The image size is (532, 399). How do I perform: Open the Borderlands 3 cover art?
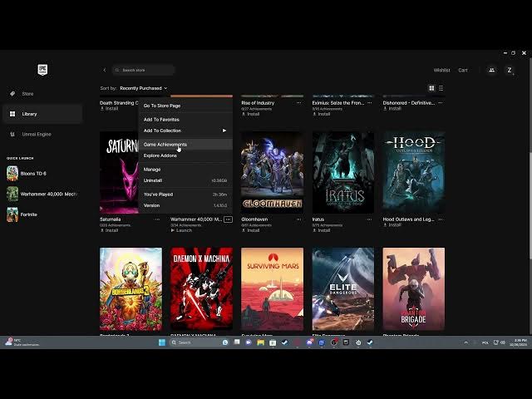(131, 289)
